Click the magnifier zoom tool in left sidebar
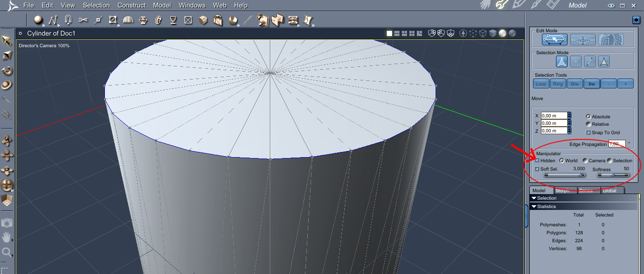Viewport: 644px width, 274px height. pyautogui.click(x=7, y=253)
